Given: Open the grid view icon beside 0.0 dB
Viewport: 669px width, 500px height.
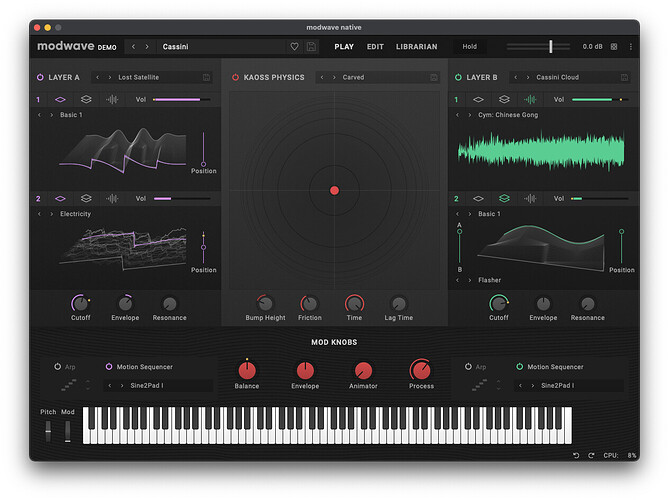Looking at the screenshot, I should [614, 47].
